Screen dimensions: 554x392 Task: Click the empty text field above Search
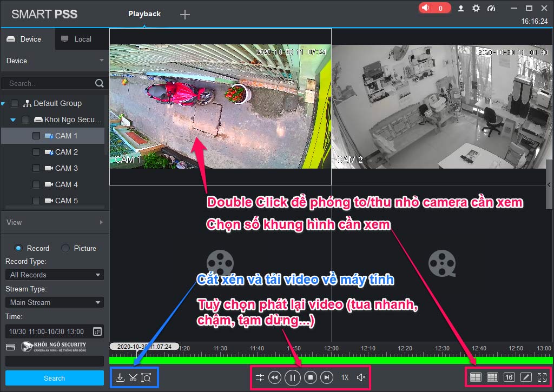click(55, 361)
